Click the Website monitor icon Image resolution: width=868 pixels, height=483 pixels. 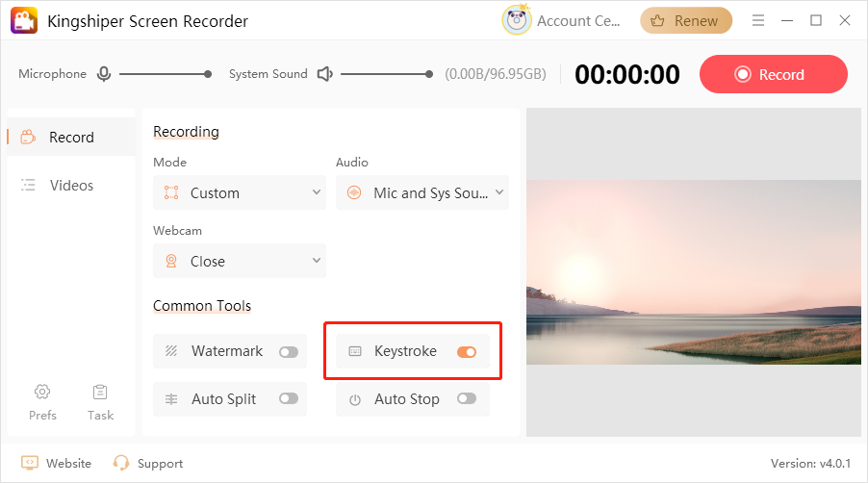click(29, 463)
